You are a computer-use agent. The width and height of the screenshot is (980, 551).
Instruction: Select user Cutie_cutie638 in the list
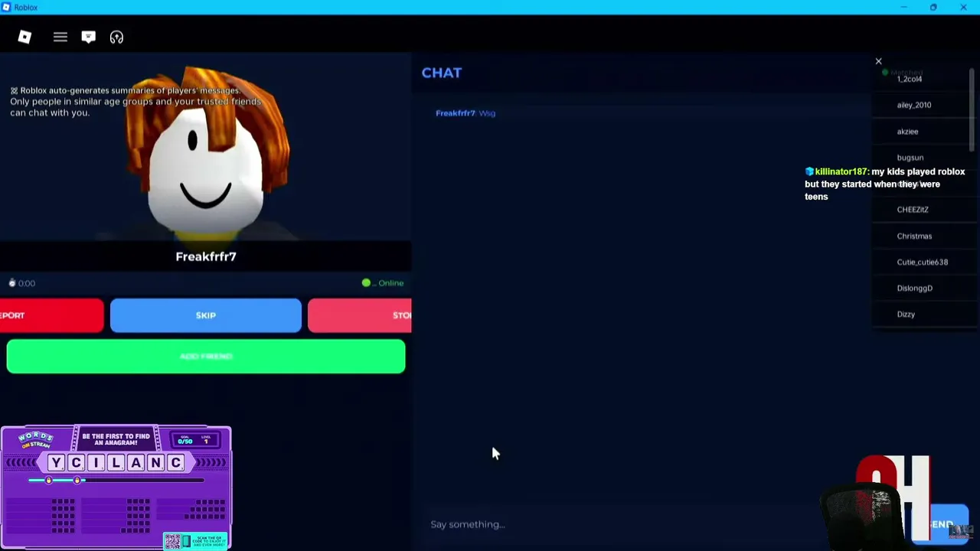coord(923,262)
